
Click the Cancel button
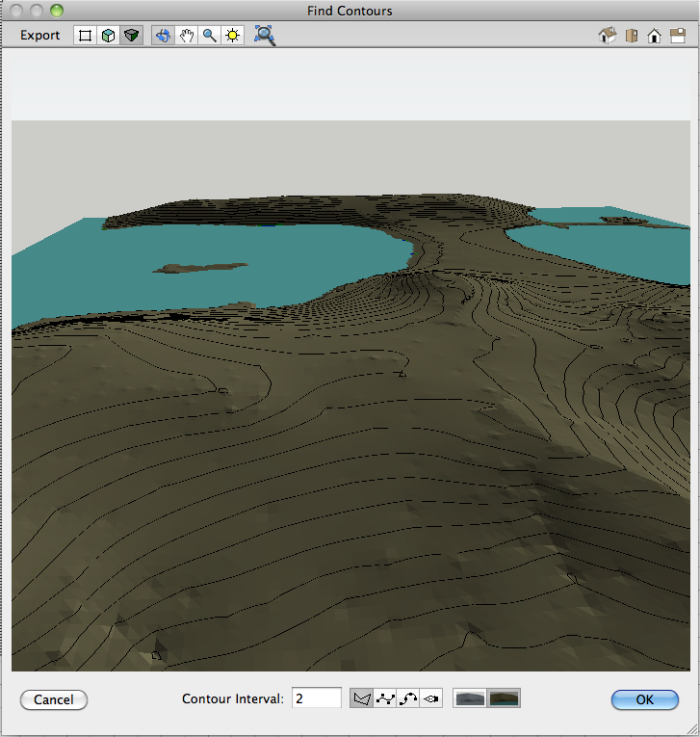pos(54,699)
